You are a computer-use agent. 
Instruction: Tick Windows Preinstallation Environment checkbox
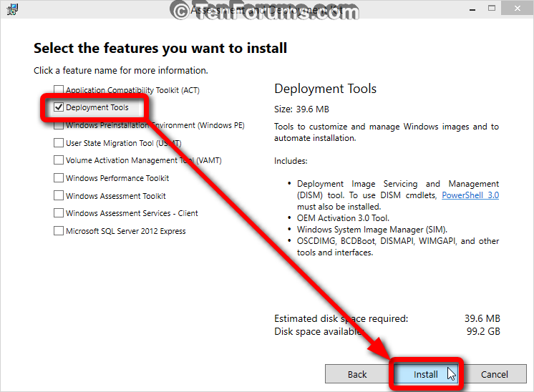tap(59, 125)
